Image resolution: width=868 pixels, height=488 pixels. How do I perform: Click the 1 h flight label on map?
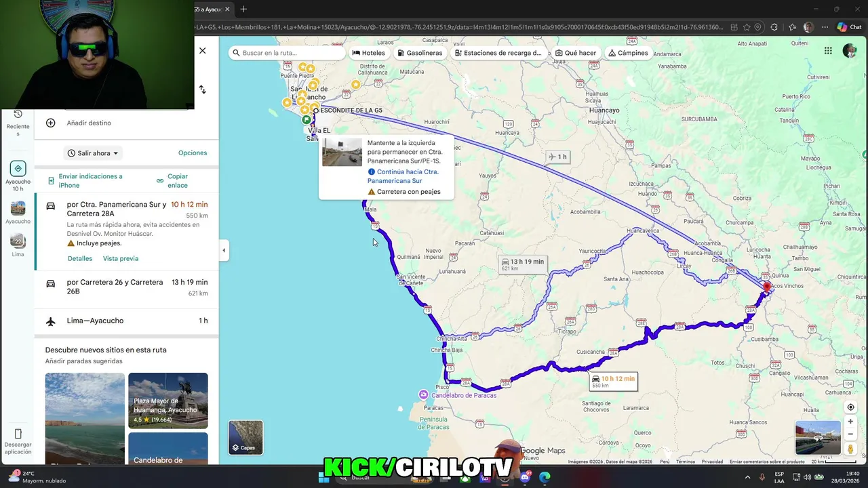click(x=557, y=157)
